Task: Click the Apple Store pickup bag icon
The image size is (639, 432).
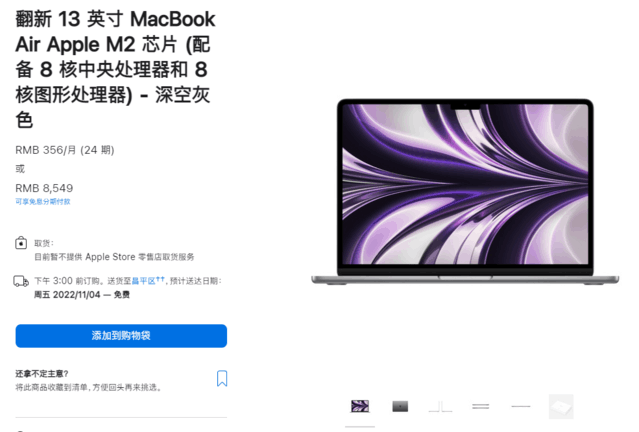Action: pos(21,243)
